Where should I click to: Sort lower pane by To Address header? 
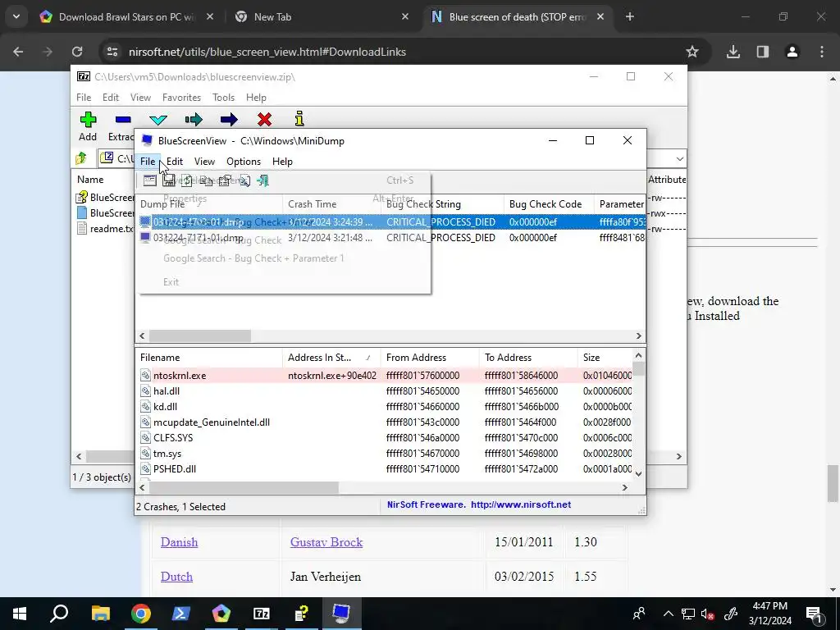[x=528, y=358]
